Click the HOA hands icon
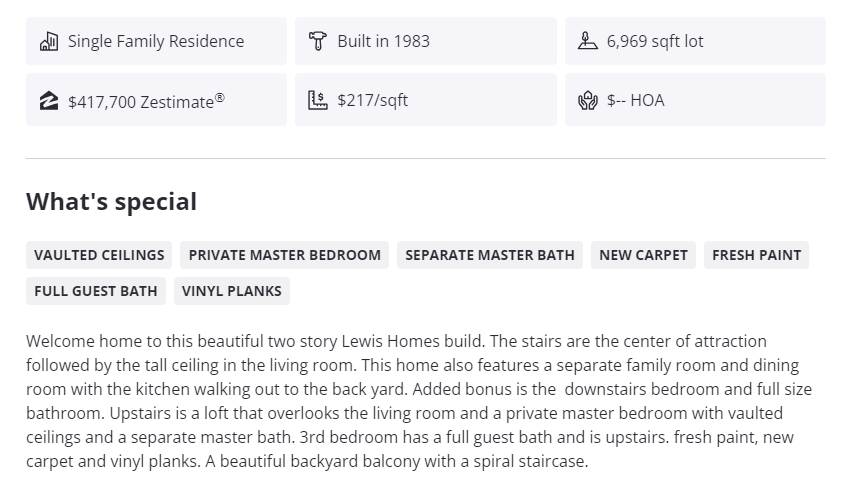The image size is (841, 481). [x=588, y=100]
